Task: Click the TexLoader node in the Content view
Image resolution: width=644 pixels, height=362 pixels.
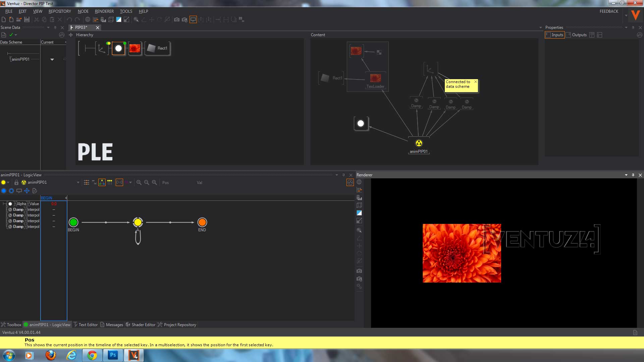Action: point(375,78)
